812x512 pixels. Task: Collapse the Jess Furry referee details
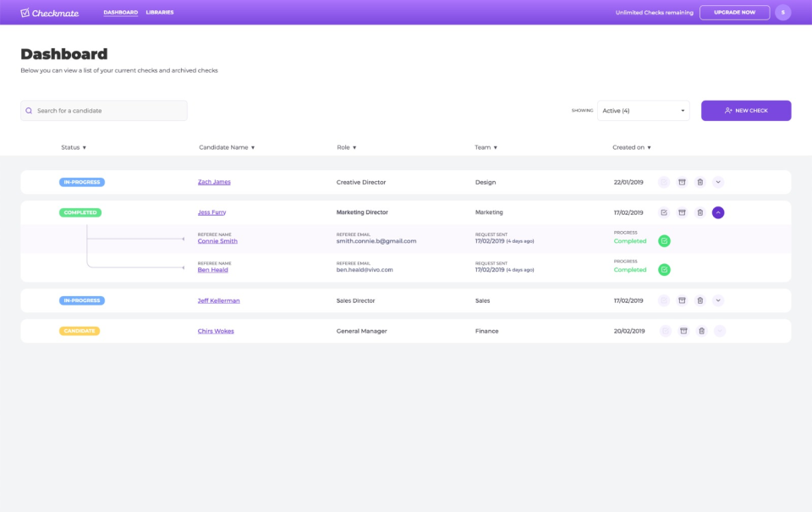(x=718, y=212)
